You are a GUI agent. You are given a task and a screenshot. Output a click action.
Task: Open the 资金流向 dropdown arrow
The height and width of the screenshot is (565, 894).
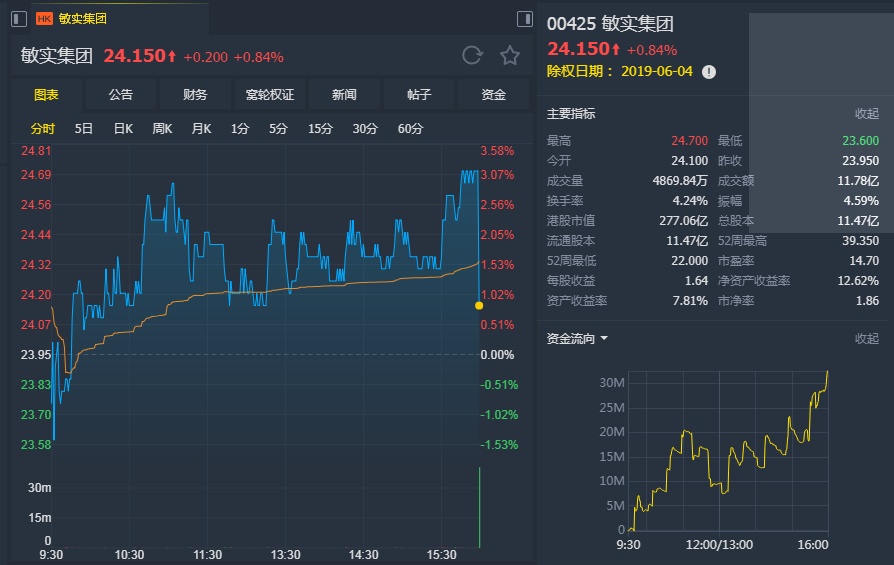tap(604, 339)
